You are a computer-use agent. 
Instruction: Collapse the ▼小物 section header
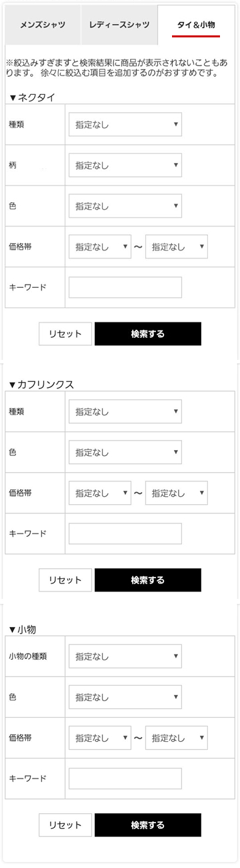click(x=23, y=629)
